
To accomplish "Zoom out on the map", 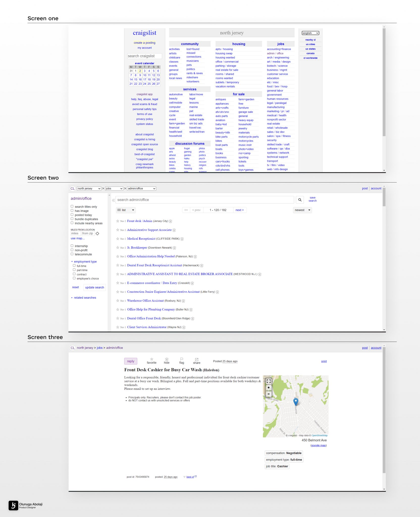I will (269, 394).
